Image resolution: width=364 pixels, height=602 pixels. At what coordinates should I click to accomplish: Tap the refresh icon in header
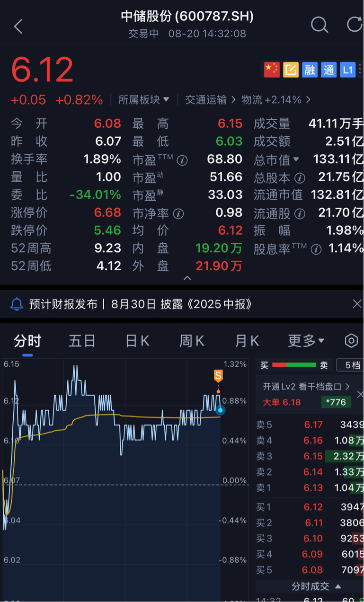355,25
